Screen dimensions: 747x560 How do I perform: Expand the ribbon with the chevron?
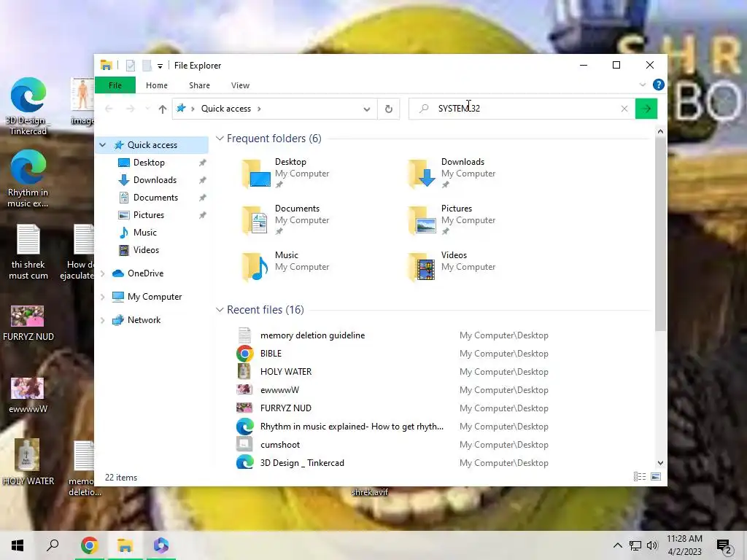coord(642,85)
